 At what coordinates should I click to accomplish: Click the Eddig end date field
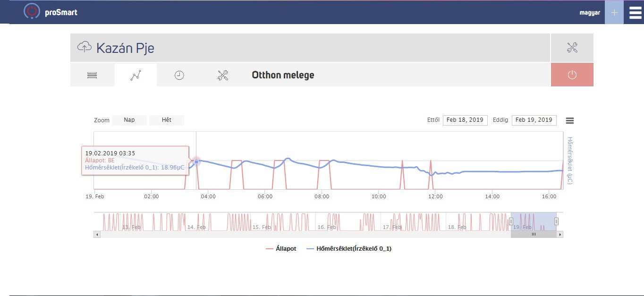pos(534,120)
